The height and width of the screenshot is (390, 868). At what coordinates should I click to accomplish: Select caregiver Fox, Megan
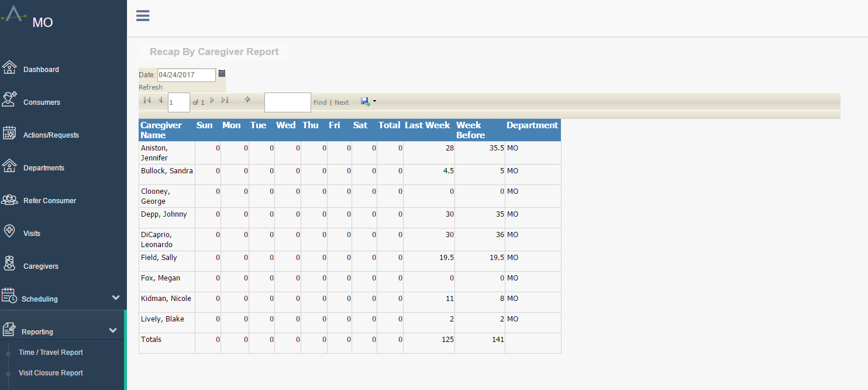[x=160, y=278]
